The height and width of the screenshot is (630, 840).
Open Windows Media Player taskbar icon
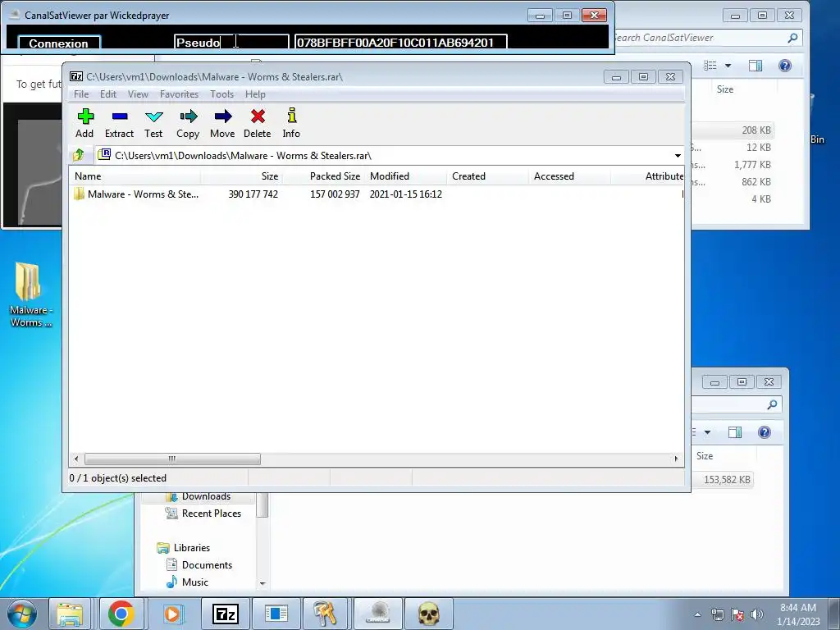pos(172,614)
